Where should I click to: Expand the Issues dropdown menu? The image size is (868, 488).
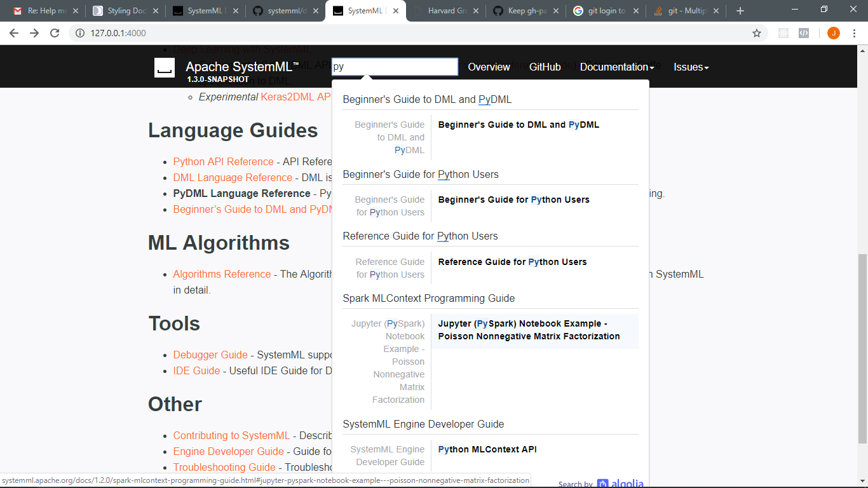pyautogui.click(x=691, y=67)
